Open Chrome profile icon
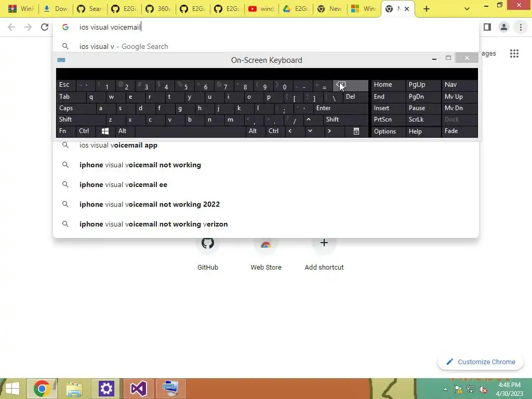This screenshot has height=399, width=532. click(504, 27)
